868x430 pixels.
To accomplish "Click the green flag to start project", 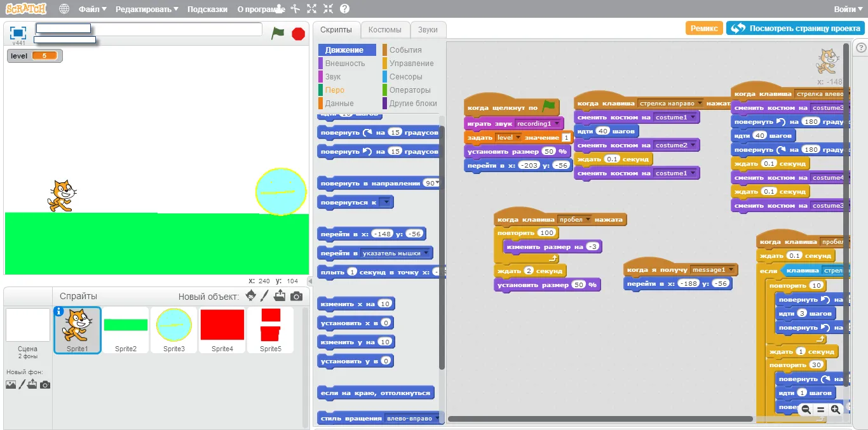I will (x=278, y=33).
